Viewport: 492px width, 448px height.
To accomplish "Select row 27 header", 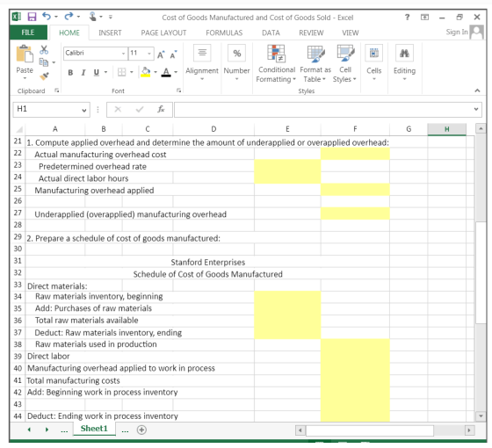I will (18, 213).
